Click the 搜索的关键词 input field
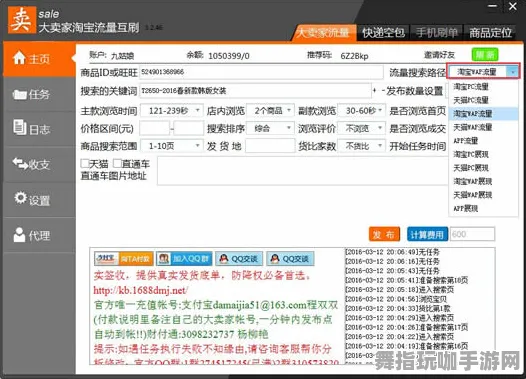The image size is (526, 379). (x=255, y=91)
